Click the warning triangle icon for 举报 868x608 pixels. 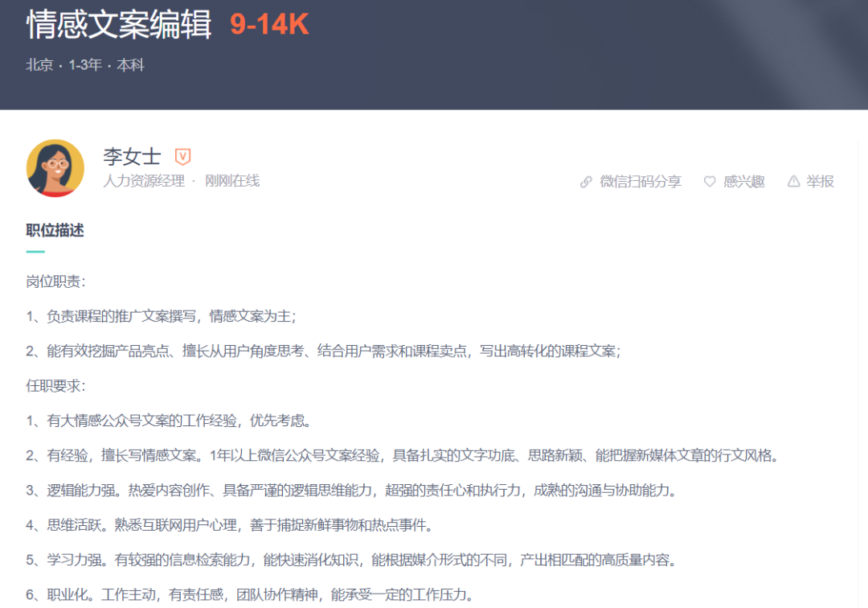(793, 181)
